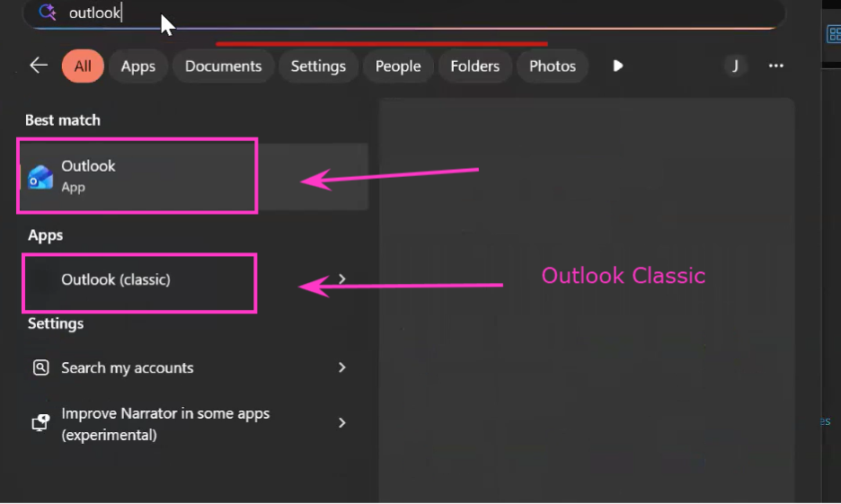The image size is (841, 504).
Task: Expand the Search my accounts chevron
Action: pyautogui.click(x=342, y=367)
